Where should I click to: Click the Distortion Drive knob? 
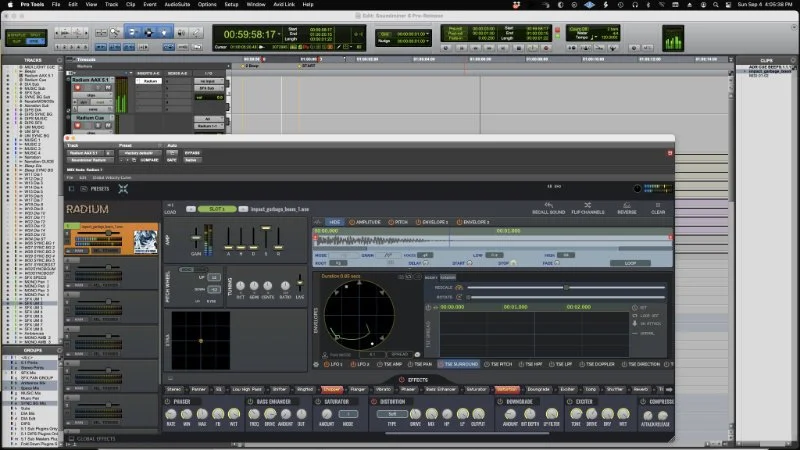pyautogui.click(x=415, y=414)
